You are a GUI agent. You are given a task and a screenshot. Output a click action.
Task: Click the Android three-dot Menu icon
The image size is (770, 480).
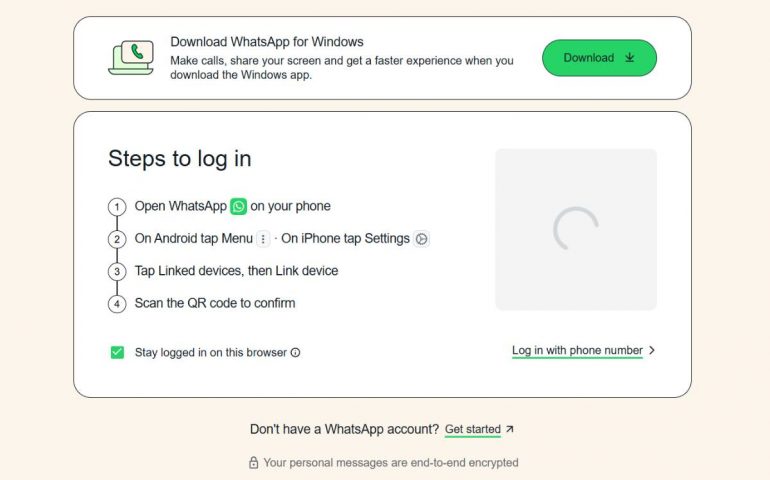(x=263, y=239)
